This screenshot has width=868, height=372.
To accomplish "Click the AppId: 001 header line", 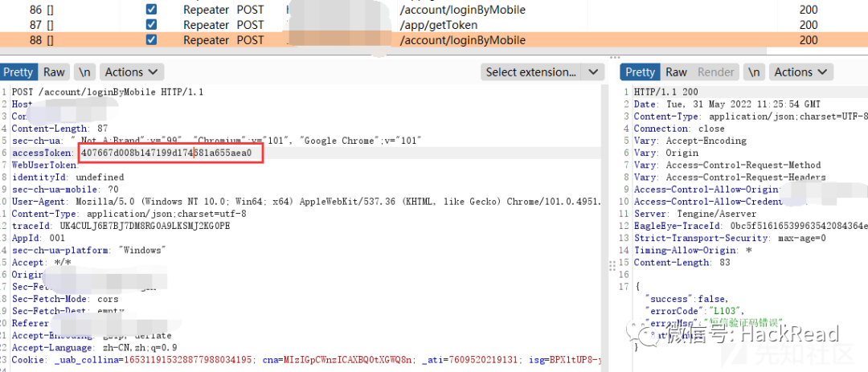I will pyautogui.click(x=39, y=238).
